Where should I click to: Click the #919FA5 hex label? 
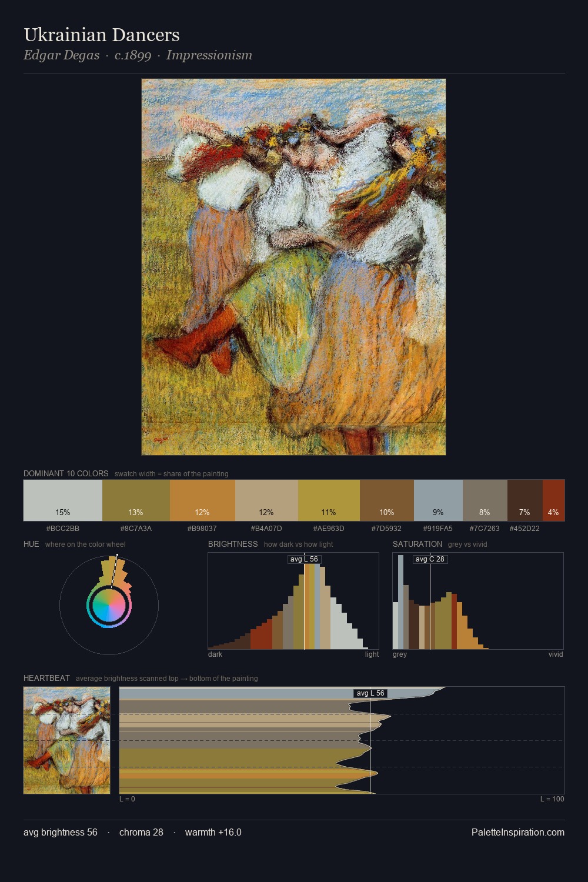438,529
